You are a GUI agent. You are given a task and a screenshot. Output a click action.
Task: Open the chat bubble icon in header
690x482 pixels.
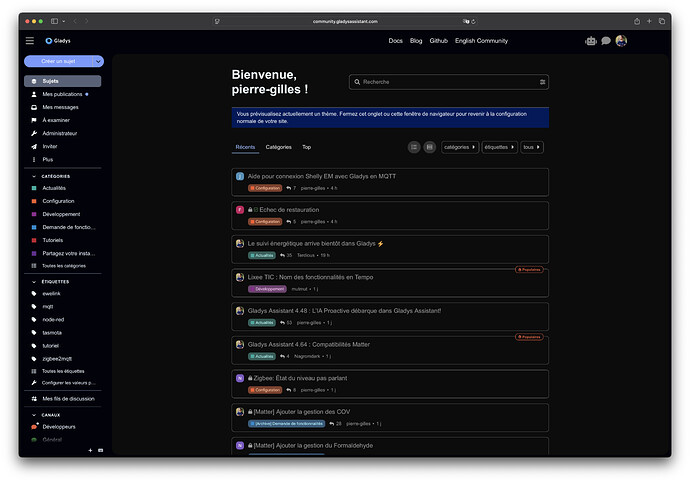[606, 41]
